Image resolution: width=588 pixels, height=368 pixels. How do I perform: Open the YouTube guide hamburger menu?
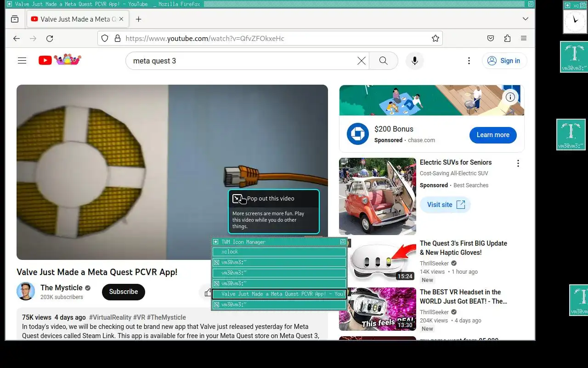pos(22,60)
